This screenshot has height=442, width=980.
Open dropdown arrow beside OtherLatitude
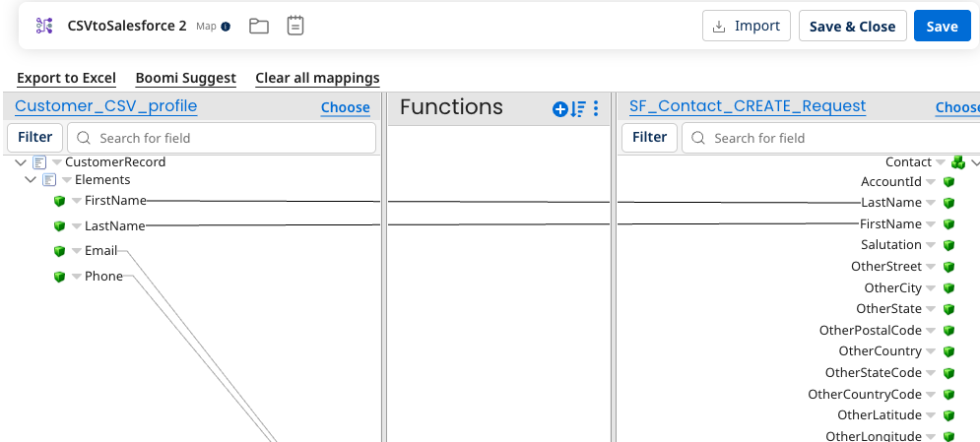click(x=931, y=415)
